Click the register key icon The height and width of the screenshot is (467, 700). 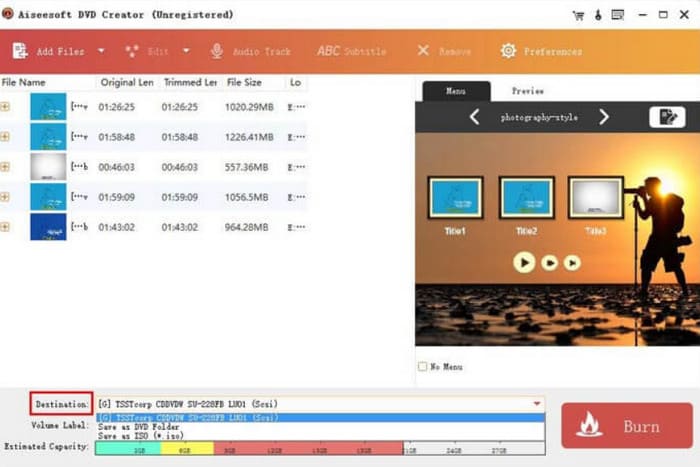point(598,15)
